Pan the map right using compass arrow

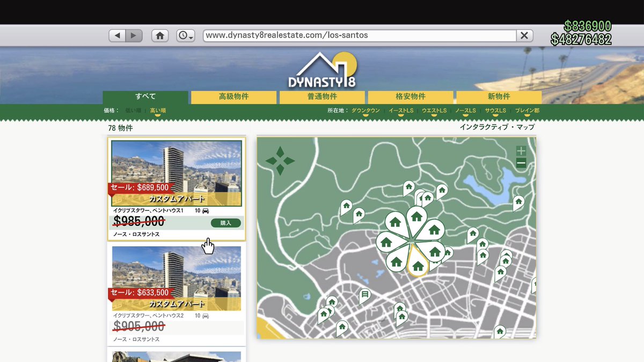tap(289, 160)
